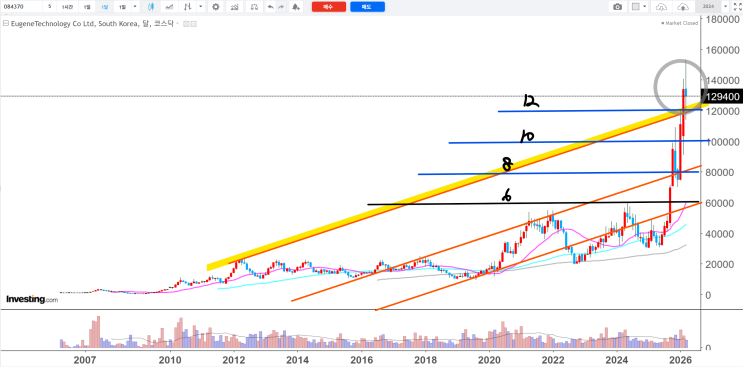Image resolution: width=743 pixels, height=367 pixels.
Task: Expand the layout selection dropdown arrow
Action: pos(644,7)
